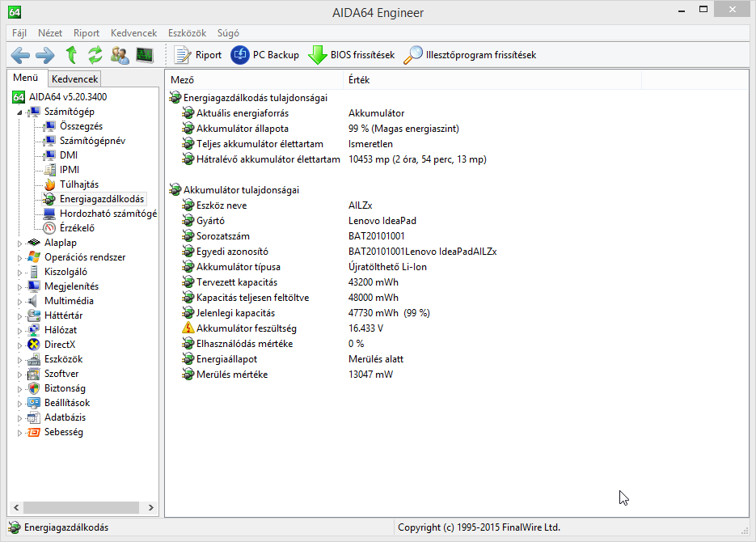
Task: Select the Érzékelő gauge icon
Action: point(49,228)
